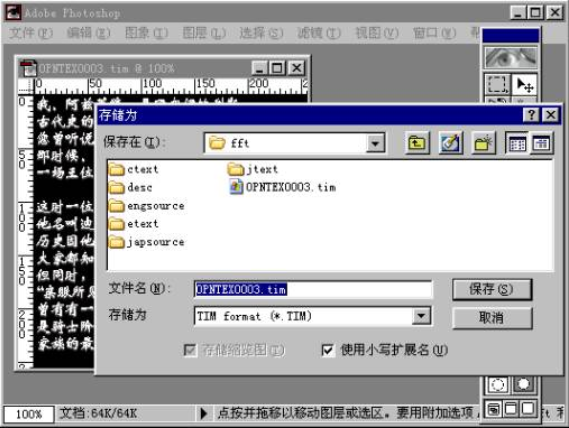Click the vertical ruler in document window
Screen dimensions: 569x428
click(26, 232)
